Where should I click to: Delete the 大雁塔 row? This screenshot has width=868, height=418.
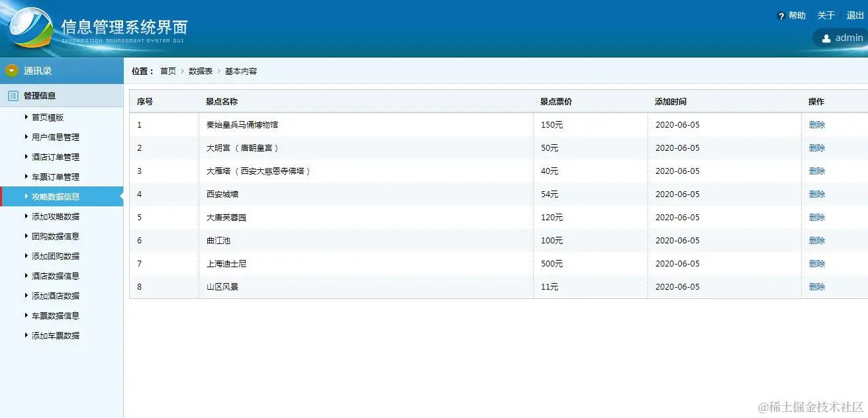(817, 171)
